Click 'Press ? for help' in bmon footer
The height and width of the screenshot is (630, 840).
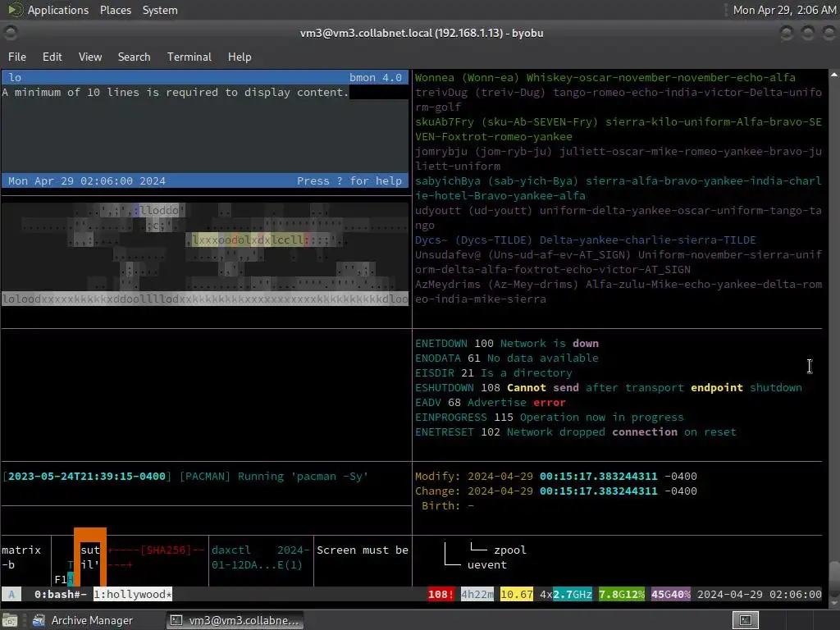[x=349, y=181]
